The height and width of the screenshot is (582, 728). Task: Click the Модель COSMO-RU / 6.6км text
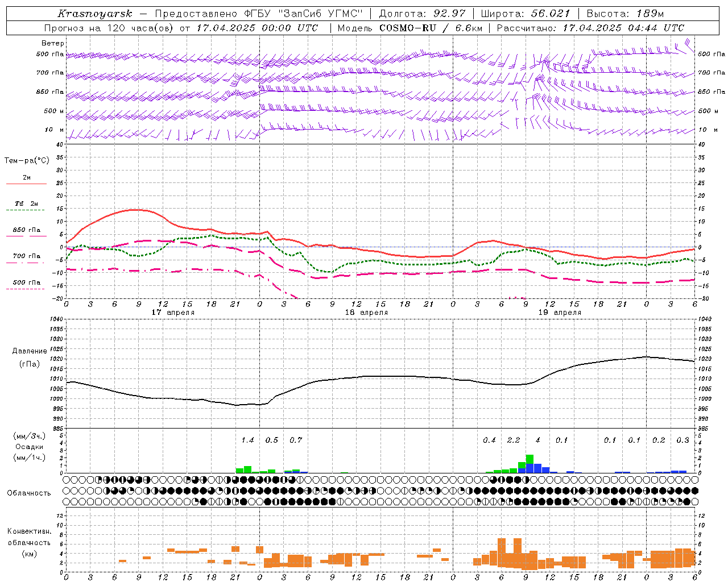410,28
